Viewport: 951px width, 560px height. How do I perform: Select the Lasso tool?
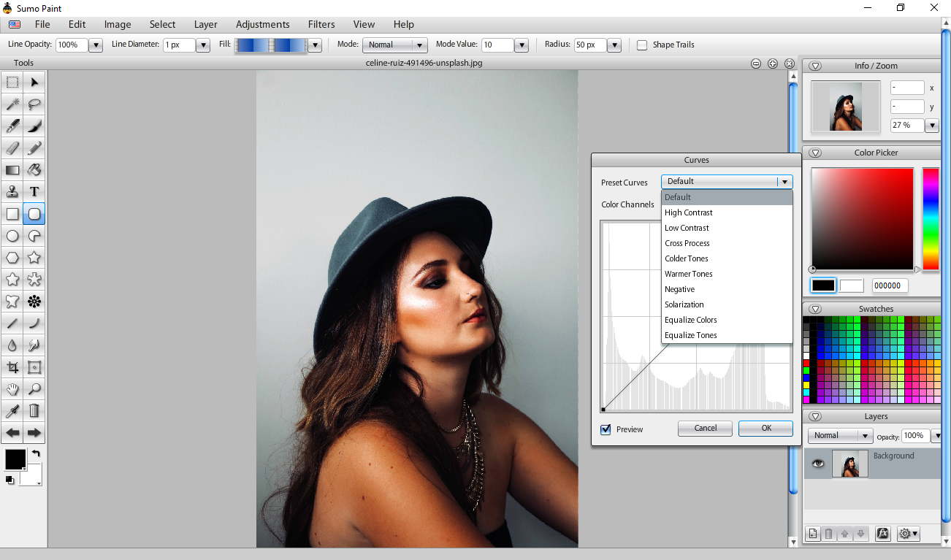pos(34,104)
